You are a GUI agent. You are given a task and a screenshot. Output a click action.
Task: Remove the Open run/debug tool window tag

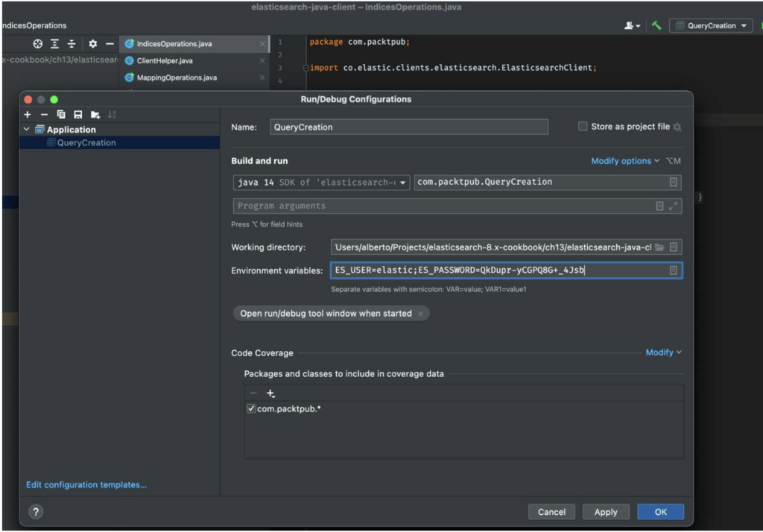pos(420,313)
